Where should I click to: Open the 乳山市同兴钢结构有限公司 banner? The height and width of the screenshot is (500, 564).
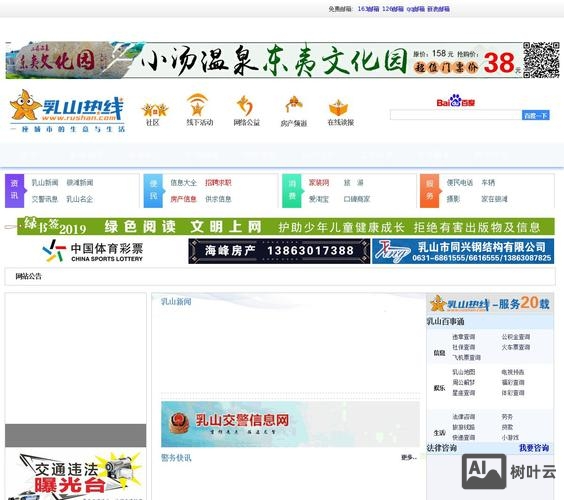tap(463, 251)
